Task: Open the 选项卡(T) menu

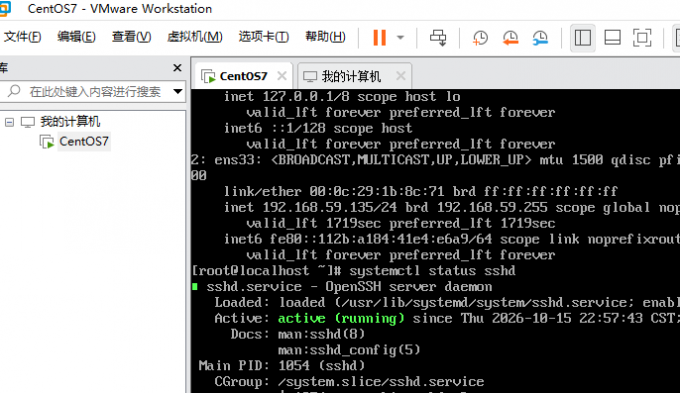Action: click(264, 37)
